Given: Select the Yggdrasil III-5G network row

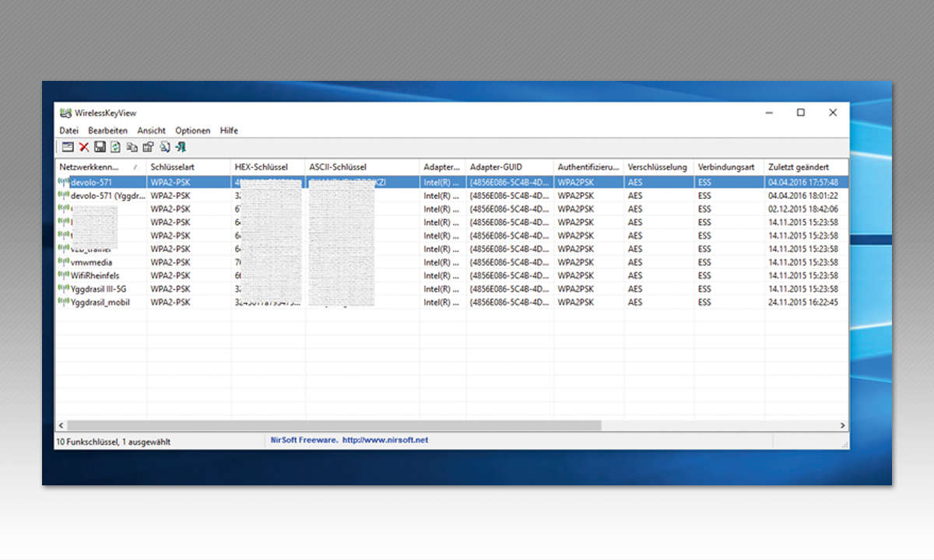Looking at the screenshot, I should 451,289.
